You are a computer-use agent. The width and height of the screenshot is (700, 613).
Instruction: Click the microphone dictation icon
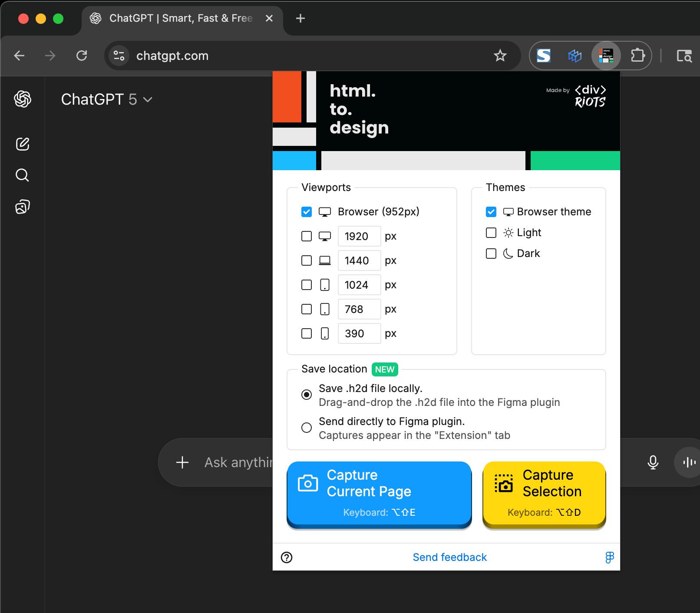653,462
